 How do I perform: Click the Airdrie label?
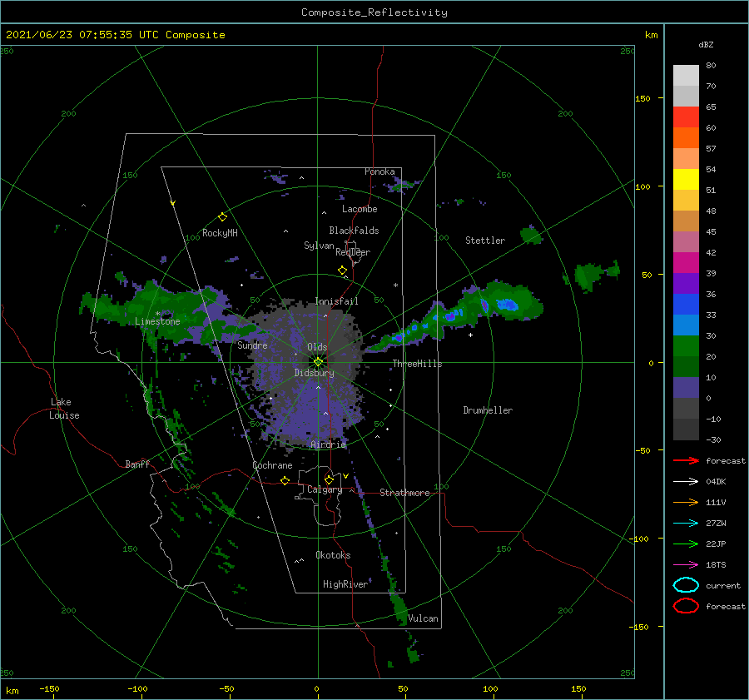click(x=328, y=444)
